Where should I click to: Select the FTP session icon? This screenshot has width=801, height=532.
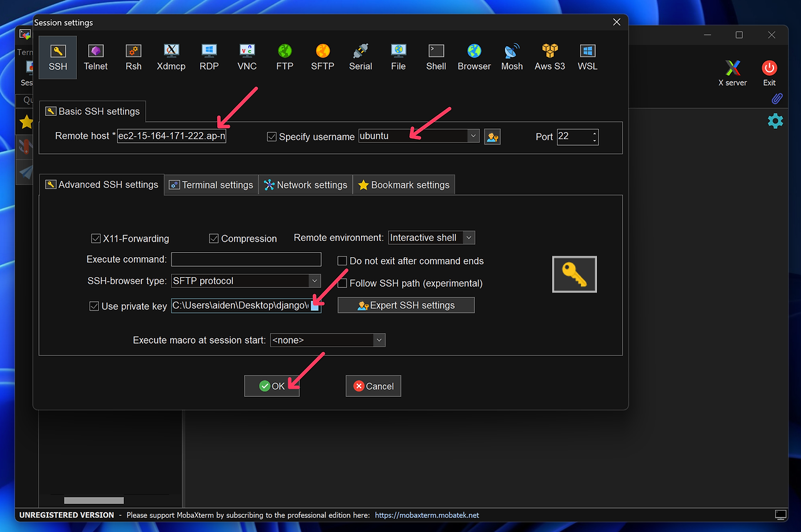285,58
